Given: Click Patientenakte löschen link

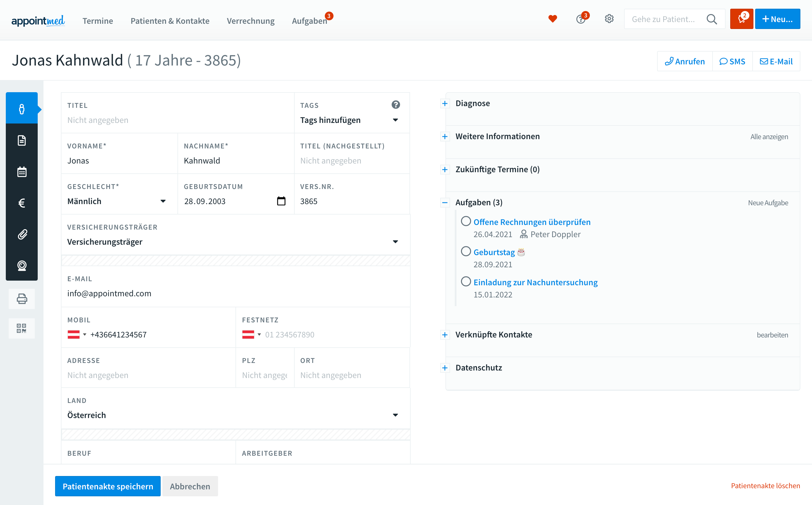Looking at the screenshot, I should pos(765,486).
